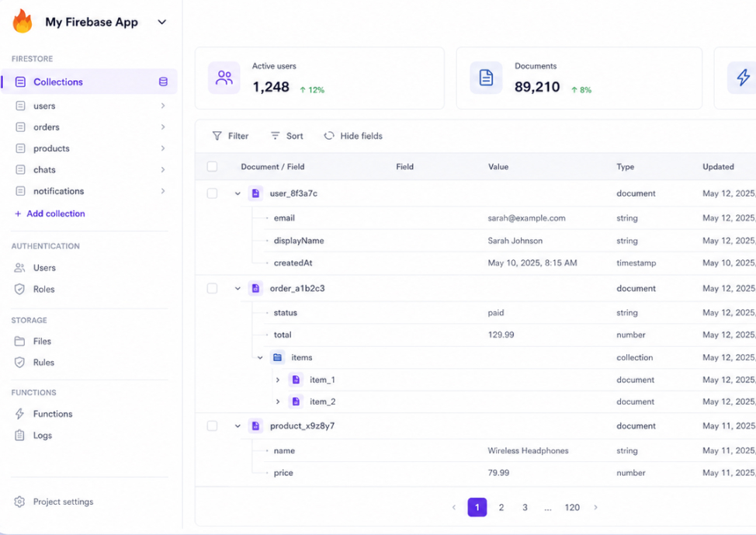Click the previous page arrow
The width and height of the screenshot is (756, 535).
click(x=454, y=508)
